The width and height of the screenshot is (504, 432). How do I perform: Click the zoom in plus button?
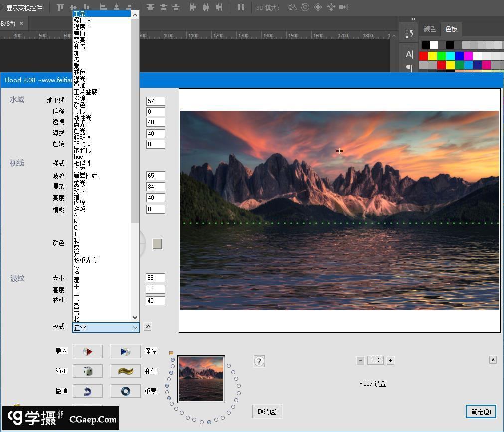pyautogui.click(x=390, y=360)
